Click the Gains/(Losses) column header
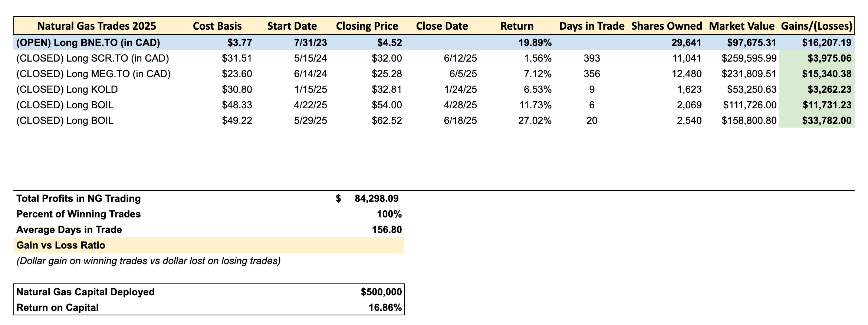This screenshot has height=325, width=868. click(816, 26)
